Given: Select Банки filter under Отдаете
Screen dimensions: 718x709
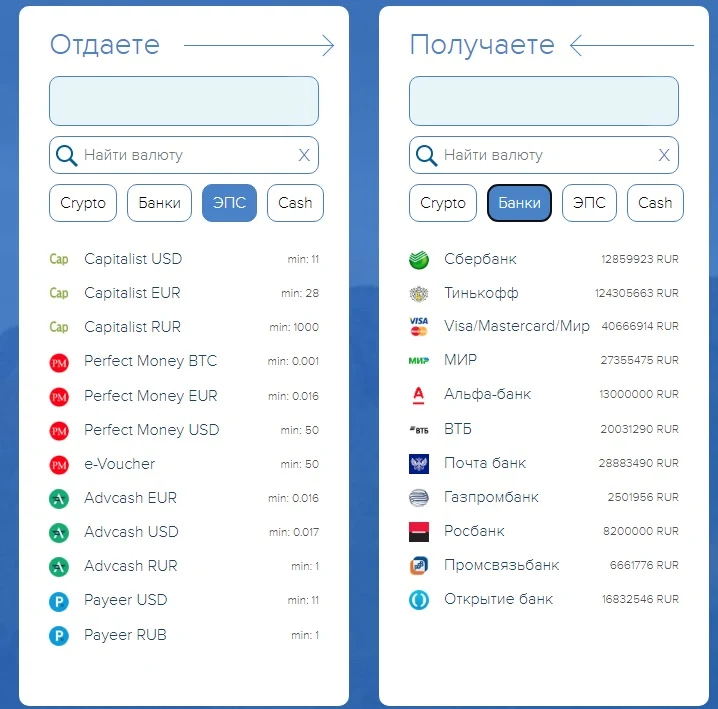Looking at the screenshot, I should coord(159,203).
